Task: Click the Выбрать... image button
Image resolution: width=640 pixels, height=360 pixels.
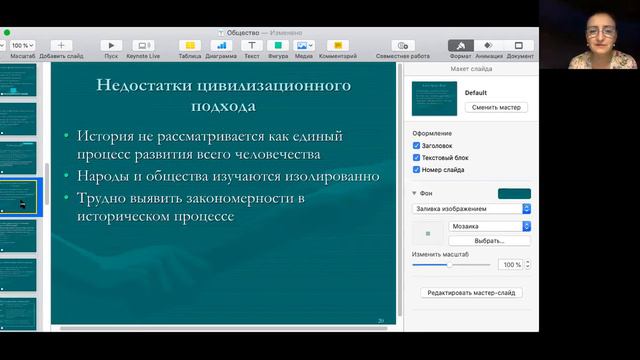Action: pyautogui.click(x=490, y=241)
